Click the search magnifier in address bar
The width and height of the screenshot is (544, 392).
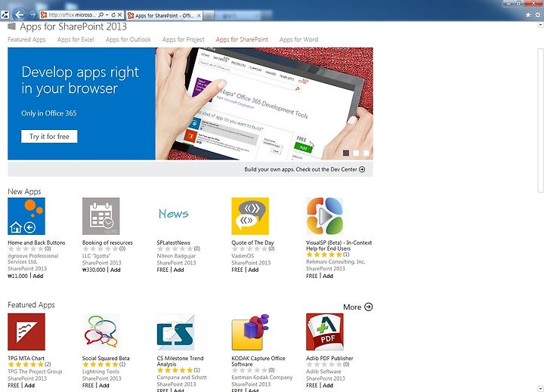coord(100,15)
